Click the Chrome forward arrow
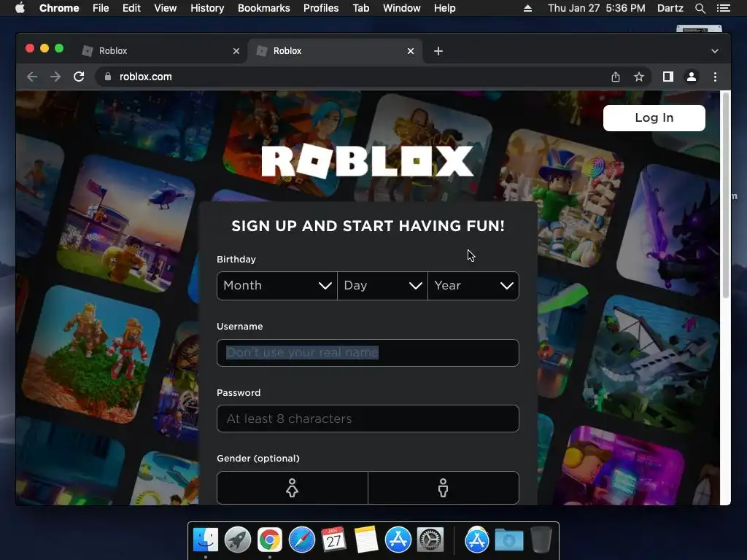This screenshot has width=747, height=560. [55, 77]
